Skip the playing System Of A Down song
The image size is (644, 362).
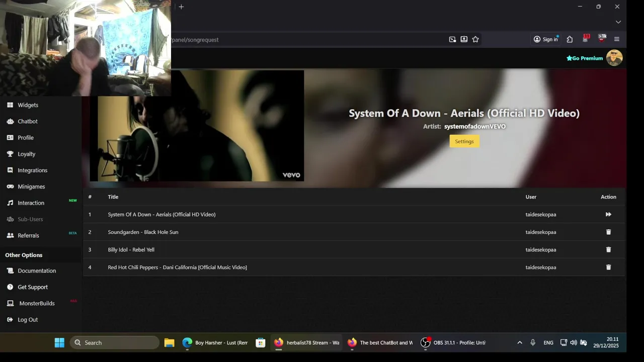608,214
